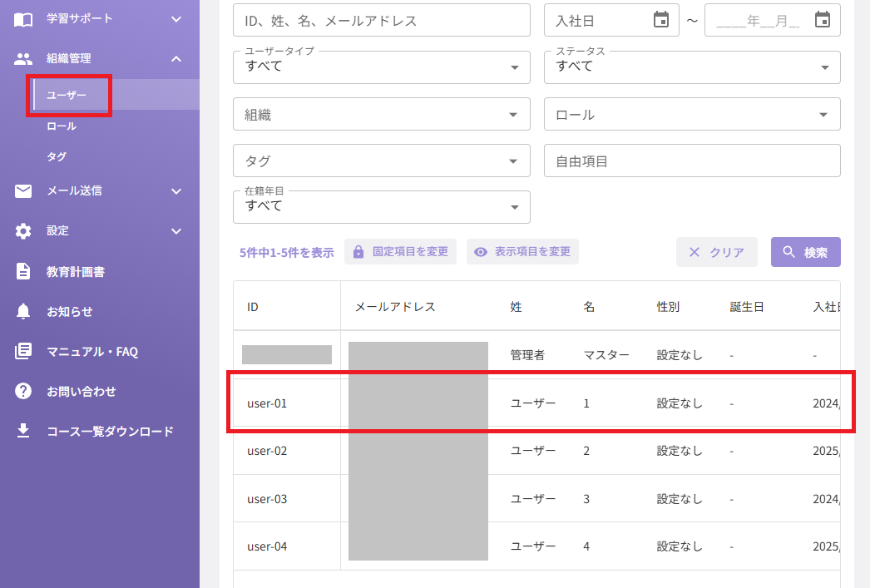Screen dimensions: 870x588
Task: Click the お問い合わせ question mark icon
Action: pyautogui.click(x=22, y=391)
